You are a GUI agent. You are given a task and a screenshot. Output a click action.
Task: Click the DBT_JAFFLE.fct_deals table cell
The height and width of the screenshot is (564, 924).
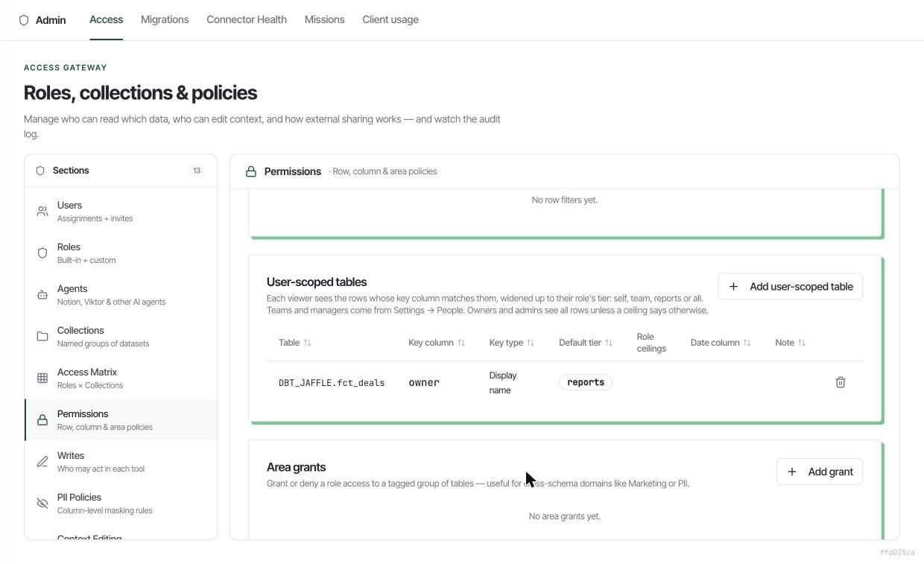tap(332, 383)
